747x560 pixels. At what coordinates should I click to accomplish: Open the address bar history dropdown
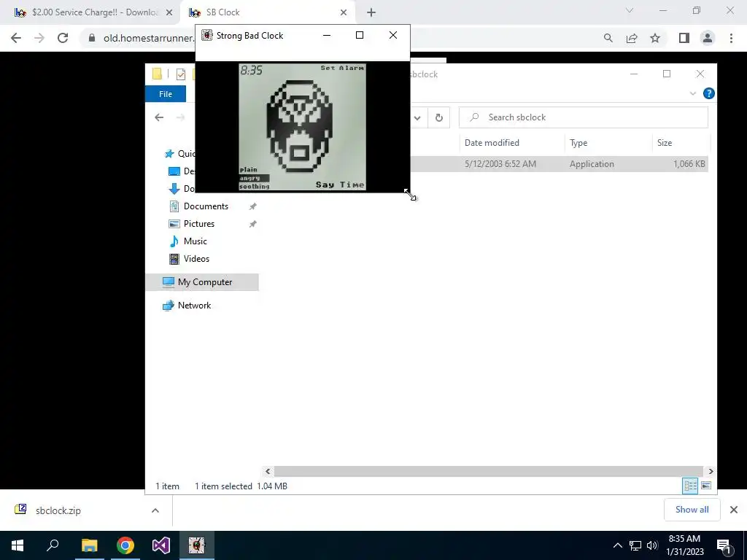417,117
